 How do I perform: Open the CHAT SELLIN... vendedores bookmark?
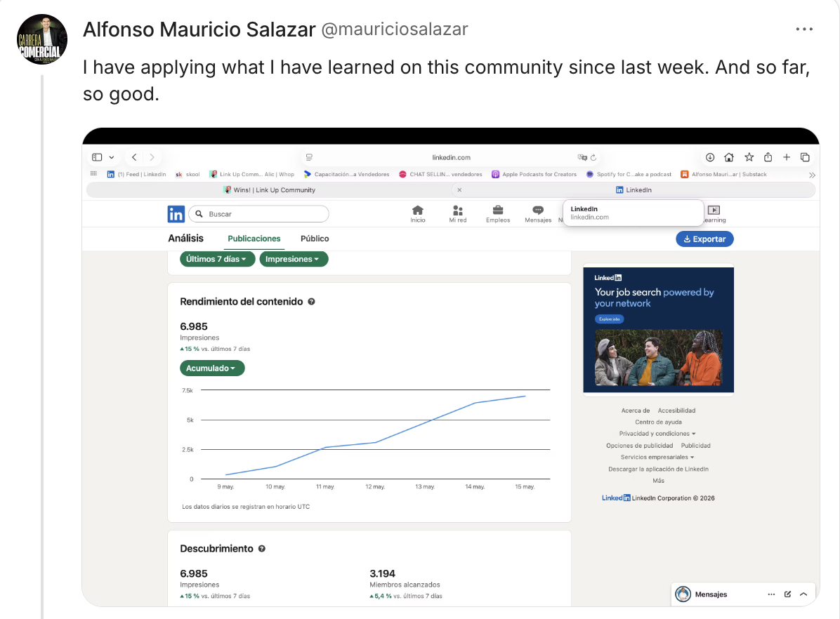[441, 175]
